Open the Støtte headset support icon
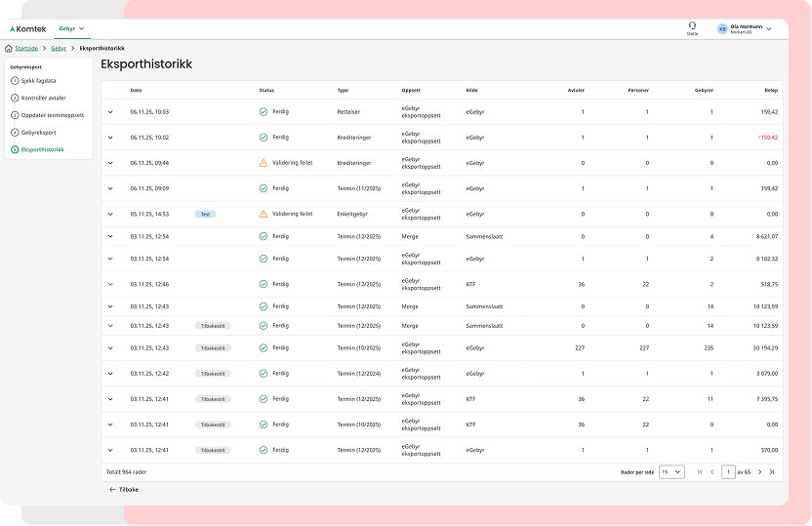 [692, 26]
